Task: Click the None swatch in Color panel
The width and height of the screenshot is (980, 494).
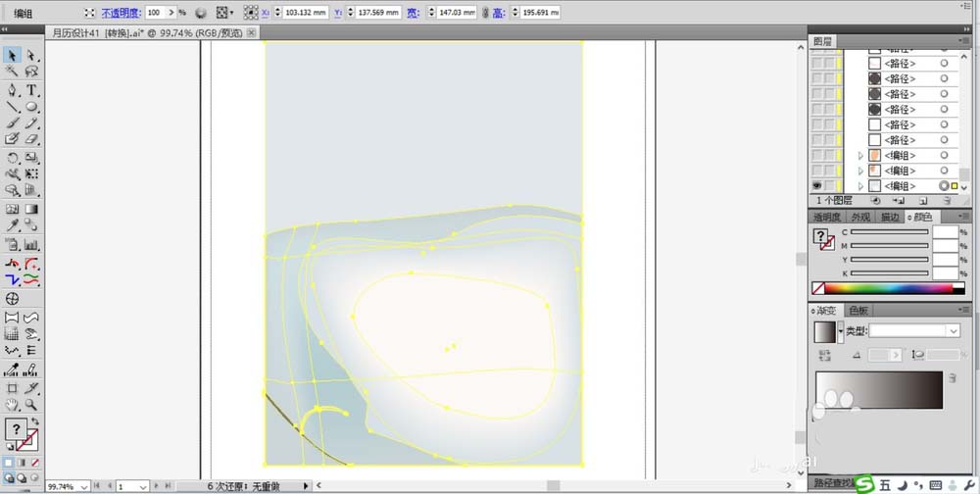Action: (817, 288)
